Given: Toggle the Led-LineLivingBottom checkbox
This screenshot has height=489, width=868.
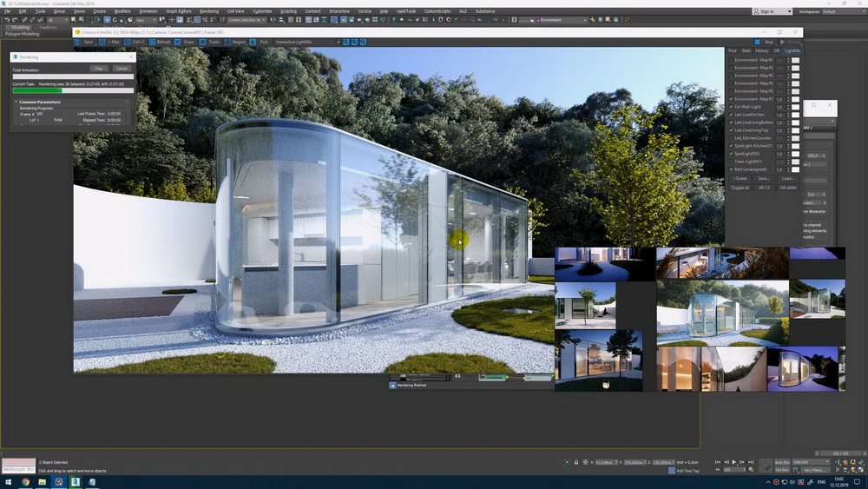Looking at the screenshot, I should pyautogui.click(x=731, y=122).
